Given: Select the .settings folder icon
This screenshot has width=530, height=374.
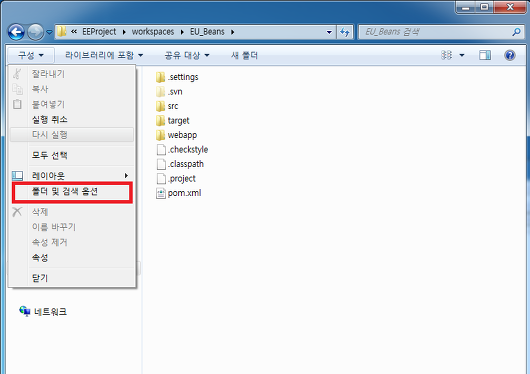Looking at the screenshot, I should click(161, 77).
